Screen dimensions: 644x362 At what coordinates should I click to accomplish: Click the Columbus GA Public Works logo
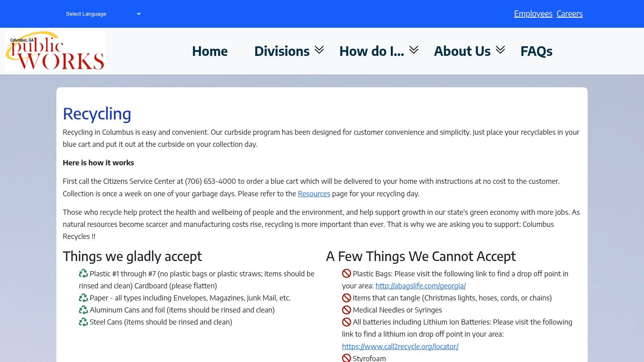tap(55, 51)
